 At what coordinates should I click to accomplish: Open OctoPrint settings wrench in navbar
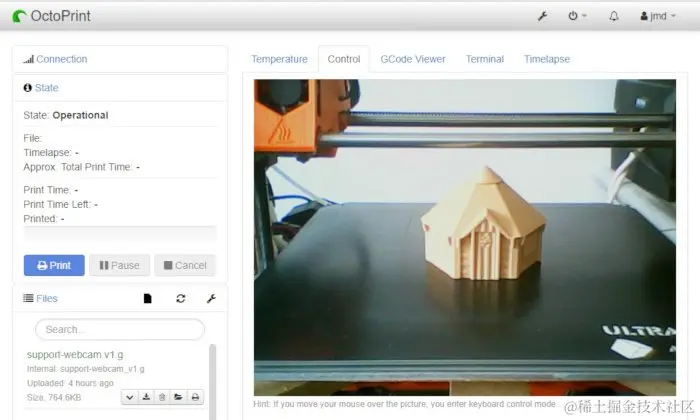tap(542, 16)
